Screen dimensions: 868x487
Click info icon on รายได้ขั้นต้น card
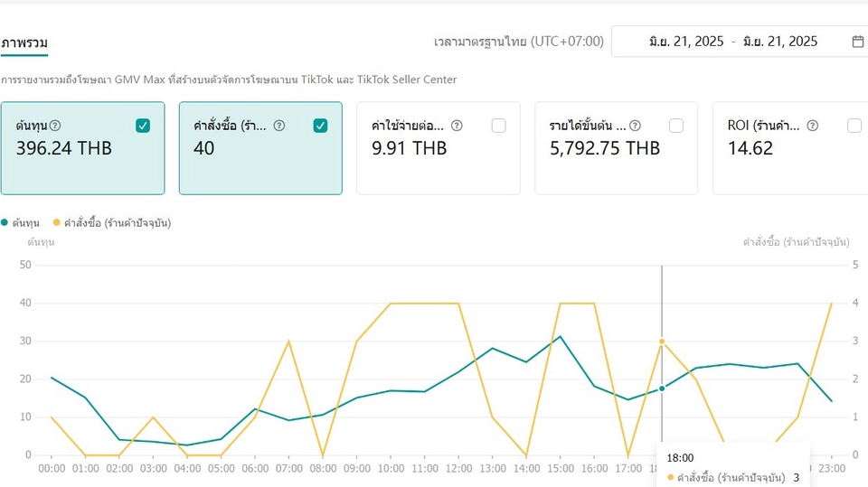(x=635, y=126)
